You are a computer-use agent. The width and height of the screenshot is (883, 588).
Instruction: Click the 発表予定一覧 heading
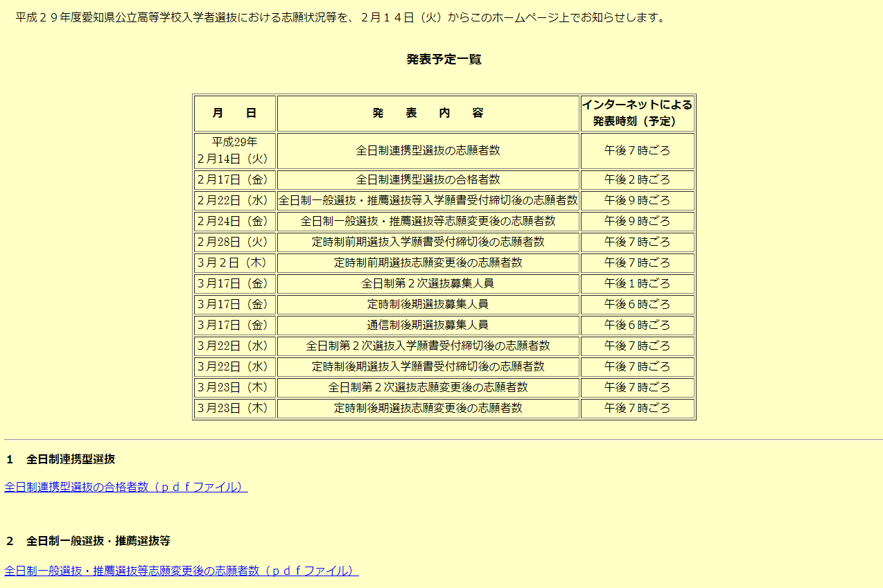click(444, 60)
